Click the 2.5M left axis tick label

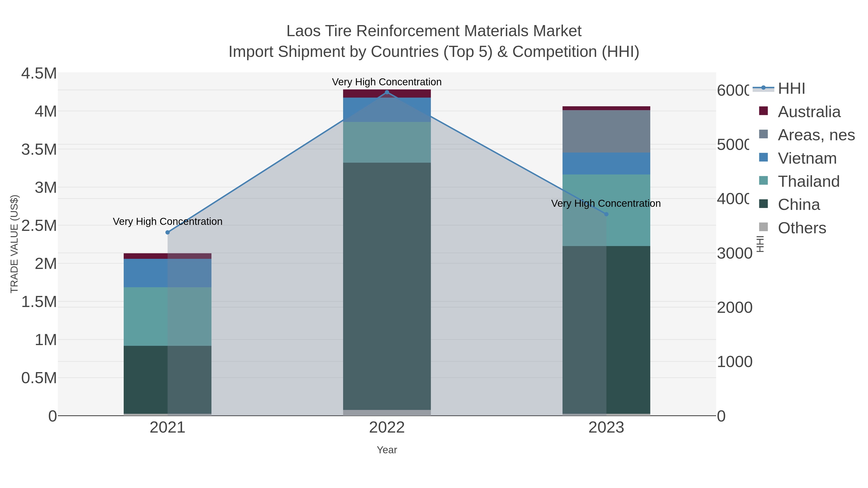click(39, 226)
